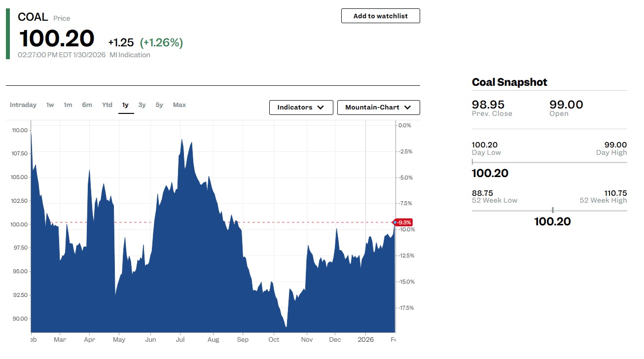Image resolution: width=644 pixels, height=359 pixels.
Task: Select the 1m chart range
Action: 68,105
